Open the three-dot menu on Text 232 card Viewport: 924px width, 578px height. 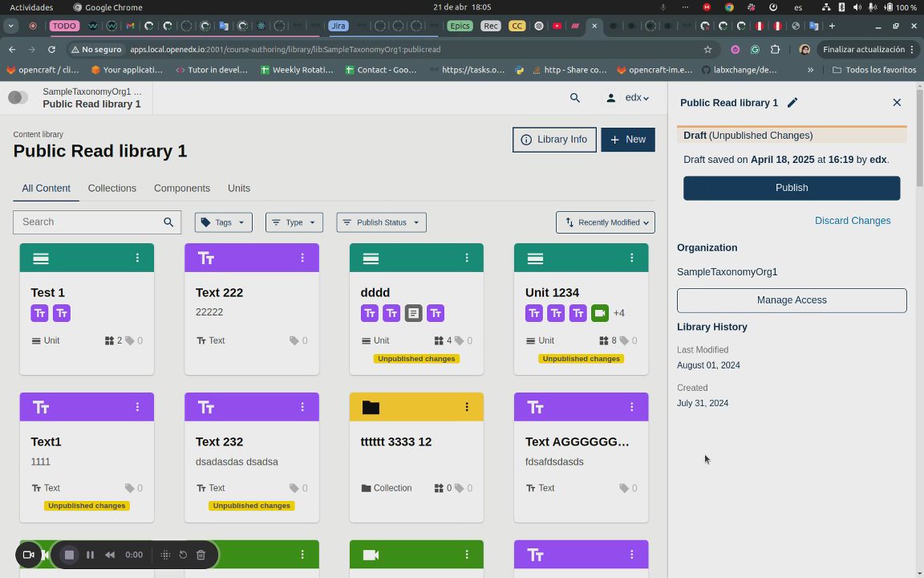pos(302,407)
